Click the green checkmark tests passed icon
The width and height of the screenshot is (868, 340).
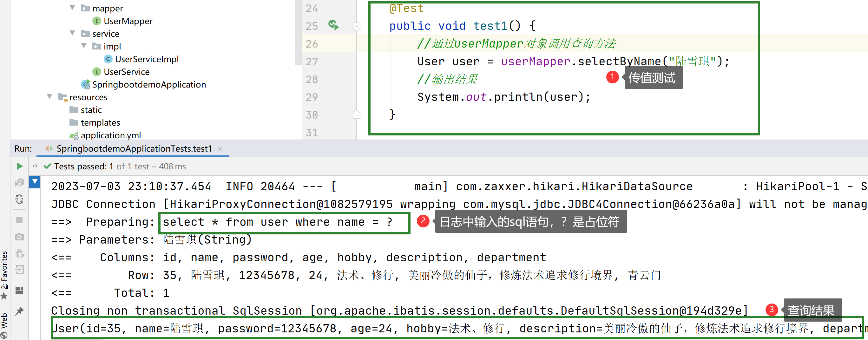(x=48, y=166)
